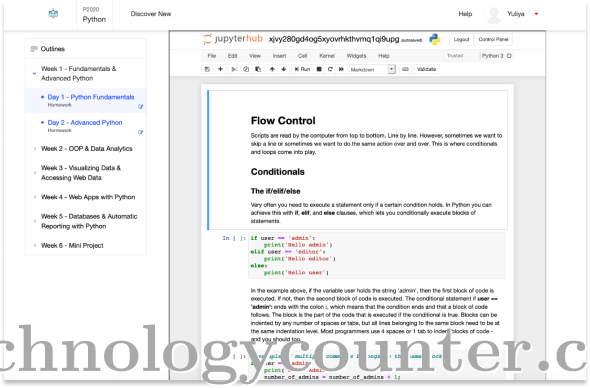Viewport: 590px width, 388px height.
Task: Expand Week 5 - Databases & Automatic Reporting
Action: (x=35, y=221)
